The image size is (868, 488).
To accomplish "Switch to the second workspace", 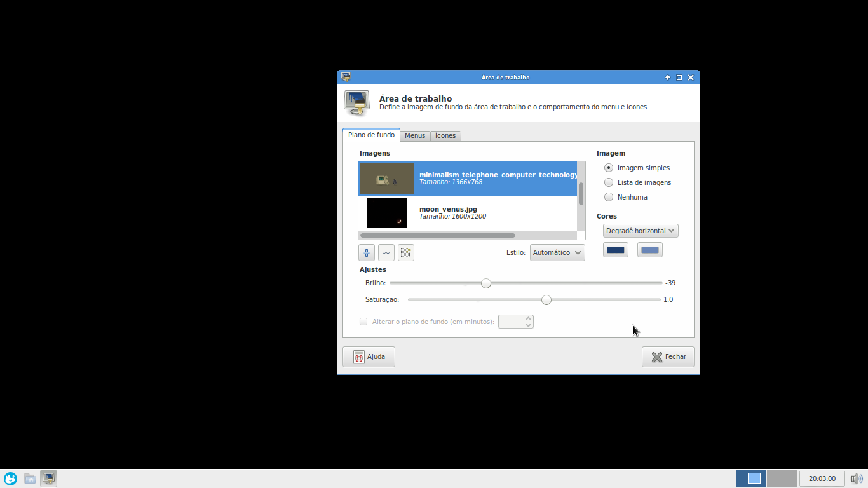I will [782, 478].
